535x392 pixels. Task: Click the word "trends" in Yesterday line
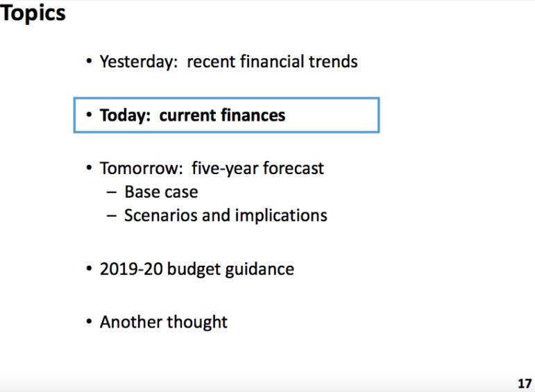coord(333,62)
